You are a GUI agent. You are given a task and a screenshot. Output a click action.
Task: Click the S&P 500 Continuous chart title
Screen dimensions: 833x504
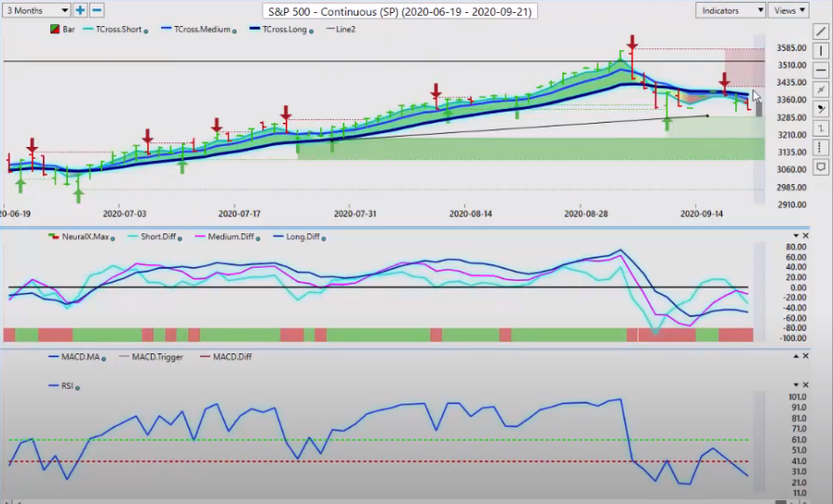(x=399, y=10)
